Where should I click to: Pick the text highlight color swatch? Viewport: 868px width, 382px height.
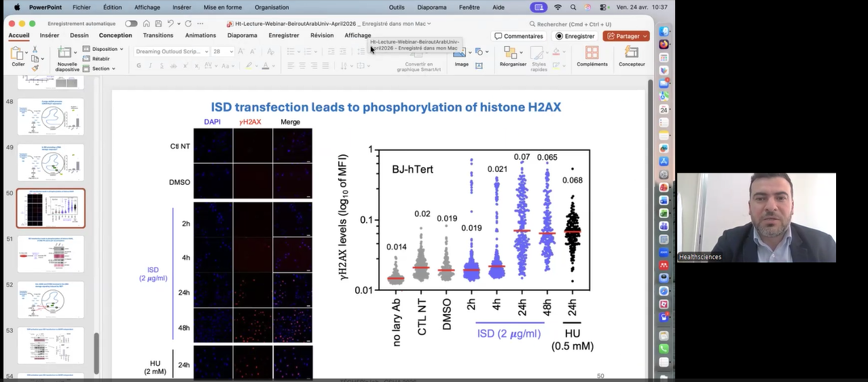pyautogui.click(x=249, y=66)
